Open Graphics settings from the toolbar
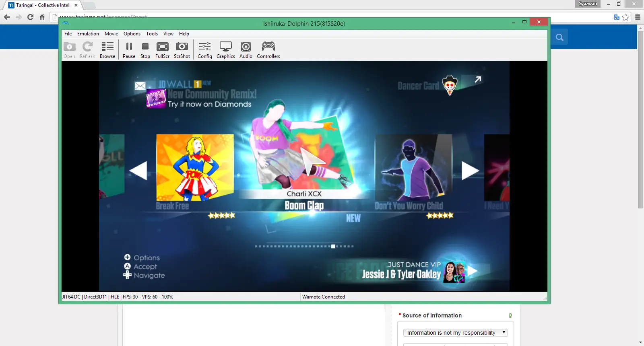 (x=226, y=50)
